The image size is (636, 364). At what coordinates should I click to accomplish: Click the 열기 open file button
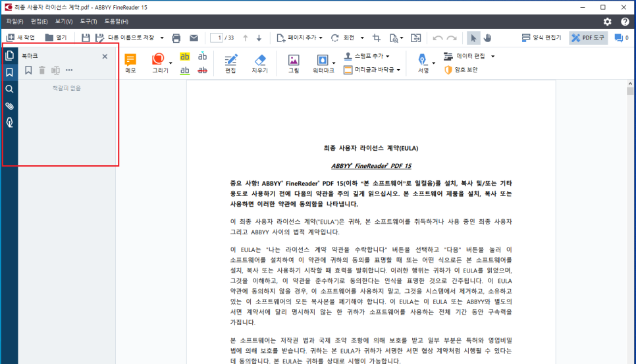[x=56, y=38]
